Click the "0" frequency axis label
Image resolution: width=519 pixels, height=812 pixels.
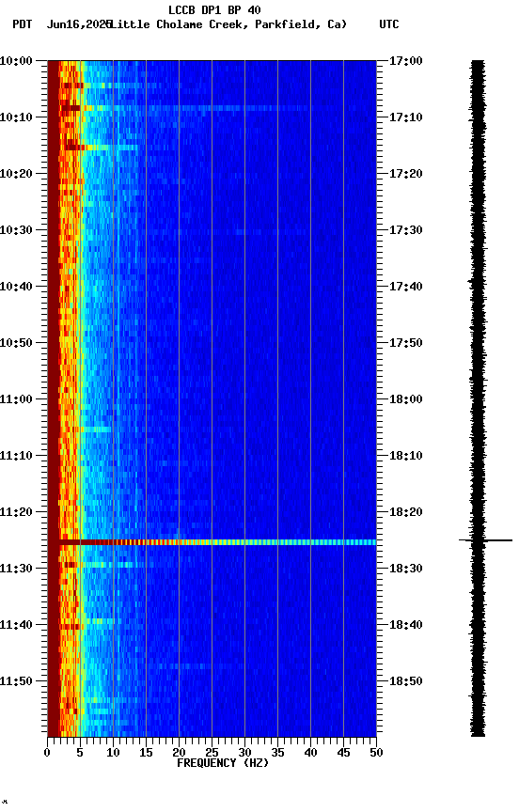(x=47, y=753)
